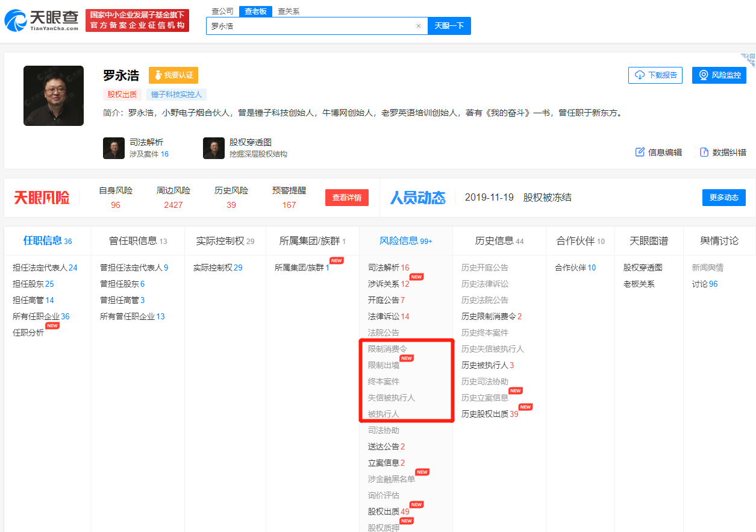Click 任职分析 link
Screen dimensions: 756x532
click(x=28, y=333)
